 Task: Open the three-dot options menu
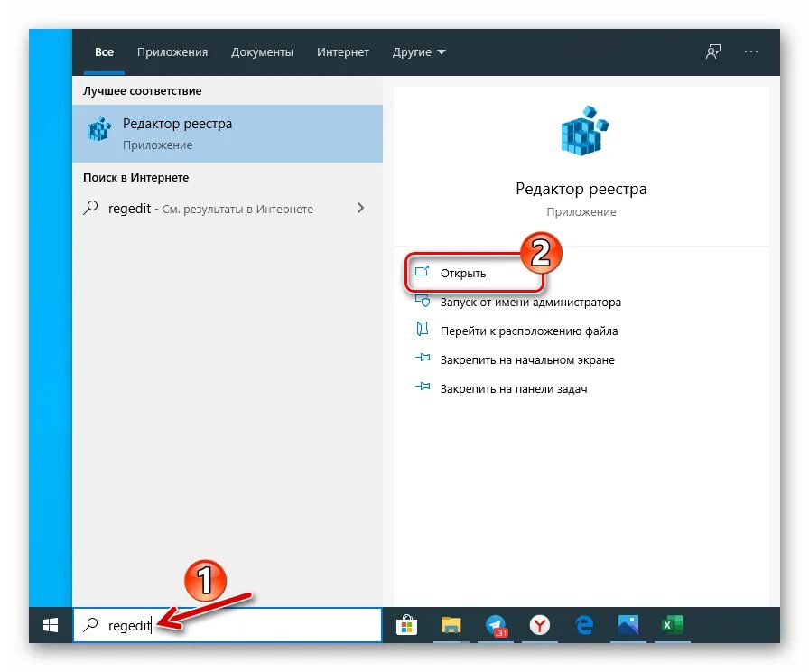751,51
